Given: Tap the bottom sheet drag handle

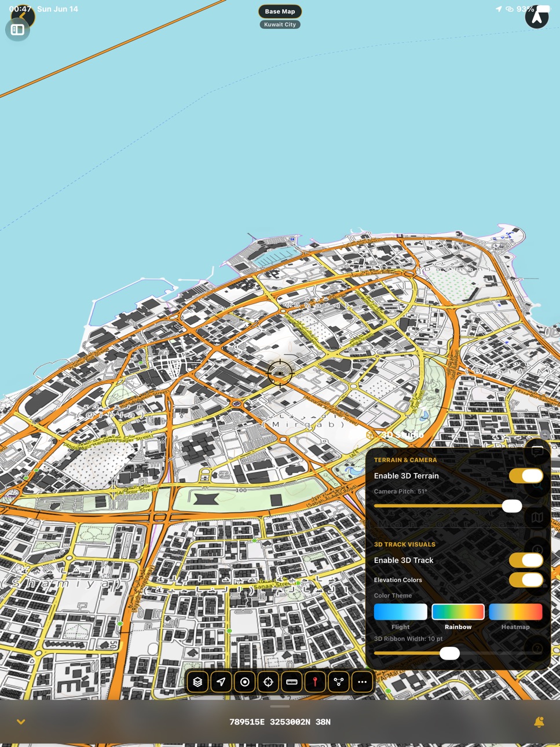Looking at the screenshot, I should [x=280, y=706].
